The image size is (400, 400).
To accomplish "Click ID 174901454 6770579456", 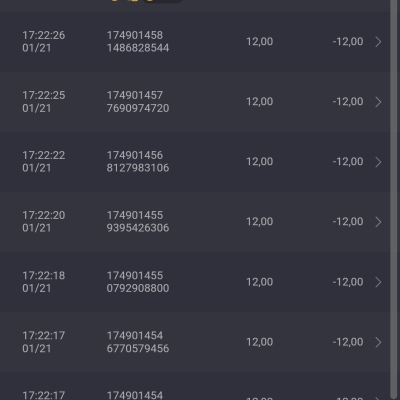I will (138, 342).
